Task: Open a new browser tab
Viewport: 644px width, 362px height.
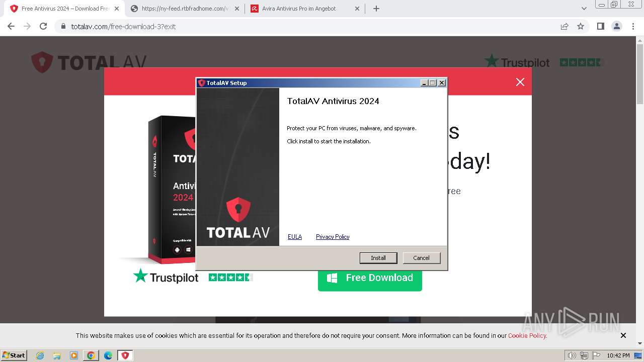Action: coord(376,9)
